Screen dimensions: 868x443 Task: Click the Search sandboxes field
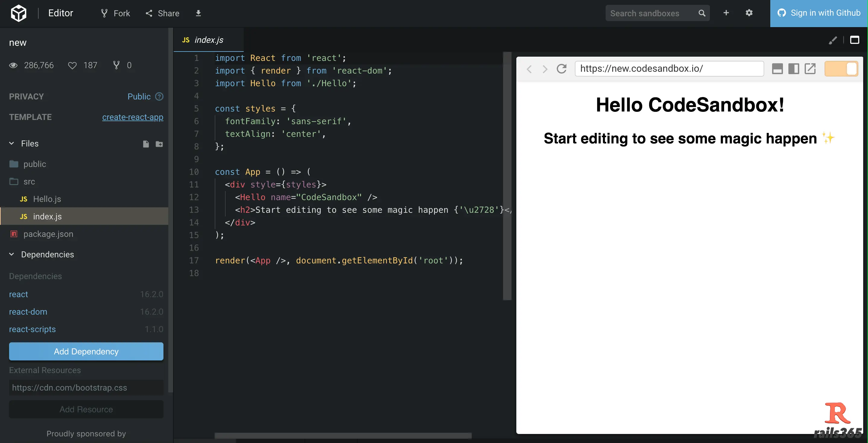[650, 13]
